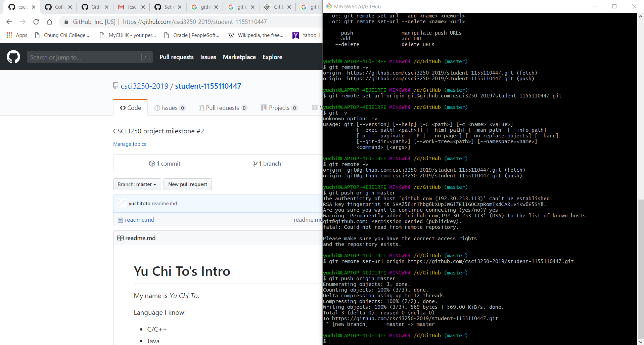Select the repository Pull requests 0 tab
The width and height of the screenshot is (644, 345).
click(x=223, y=108)
